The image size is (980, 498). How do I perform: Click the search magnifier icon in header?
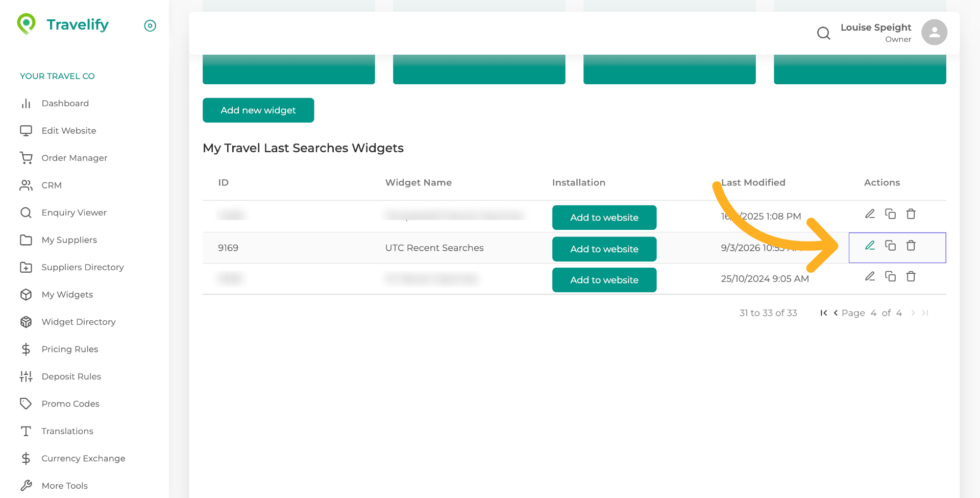[x=823, y=33]
